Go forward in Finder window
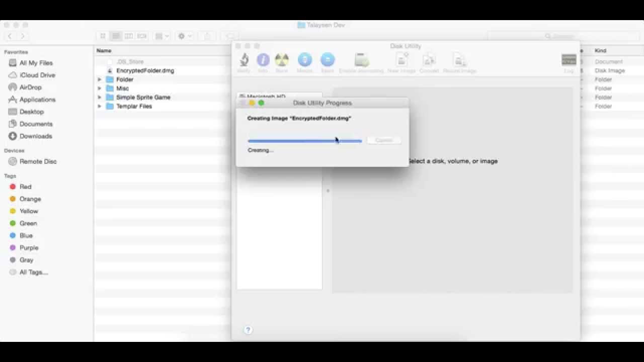644x362 pixels. [x=22, y=36]
